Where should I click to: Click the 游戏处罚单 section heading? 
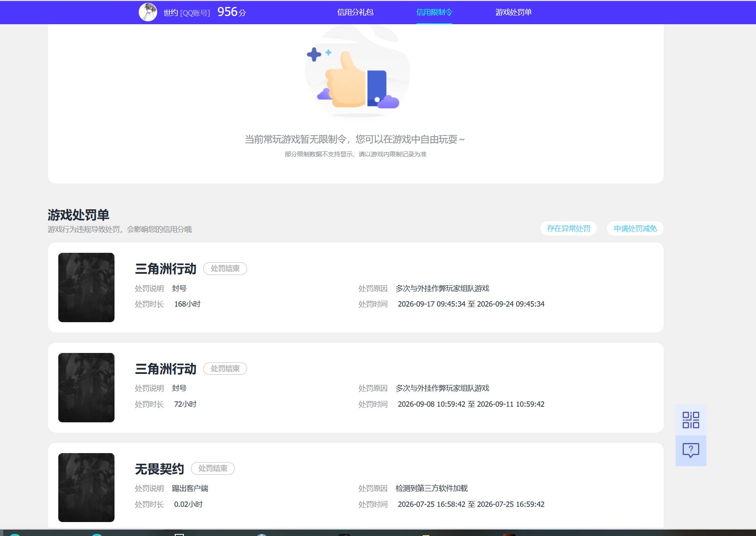(x=78, y=215)
